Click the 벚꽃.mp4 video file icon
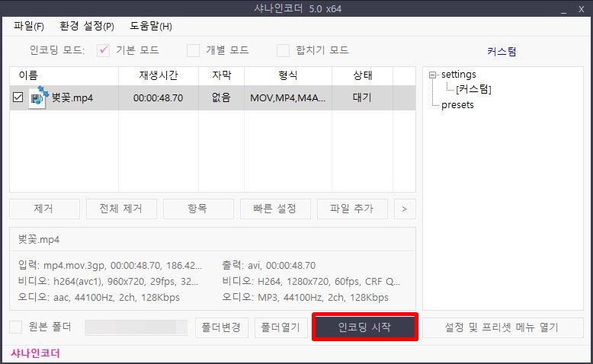The height and width of the screenshot is (364, 593). [x=38, y=97]
